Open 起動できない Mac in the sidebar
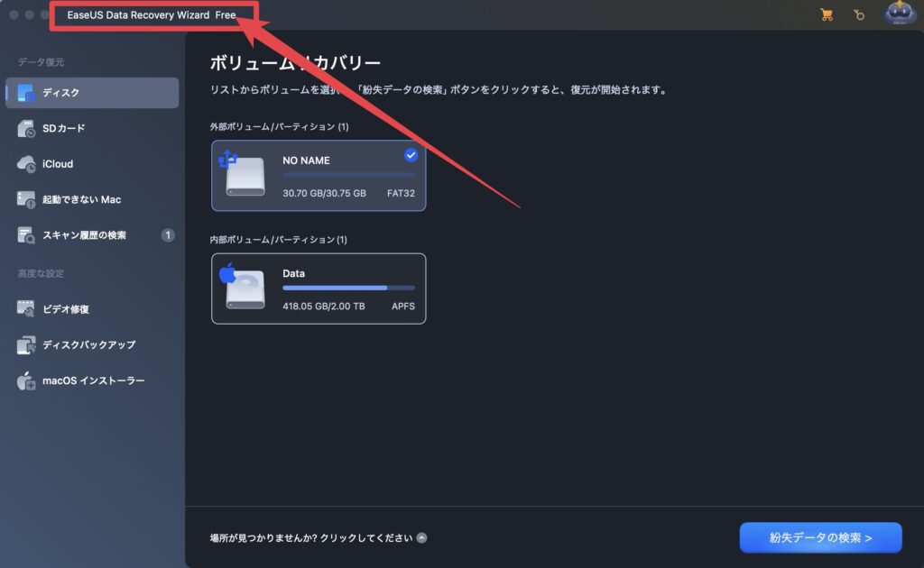This screenshot has width=924, height=568. pos(81,199)
